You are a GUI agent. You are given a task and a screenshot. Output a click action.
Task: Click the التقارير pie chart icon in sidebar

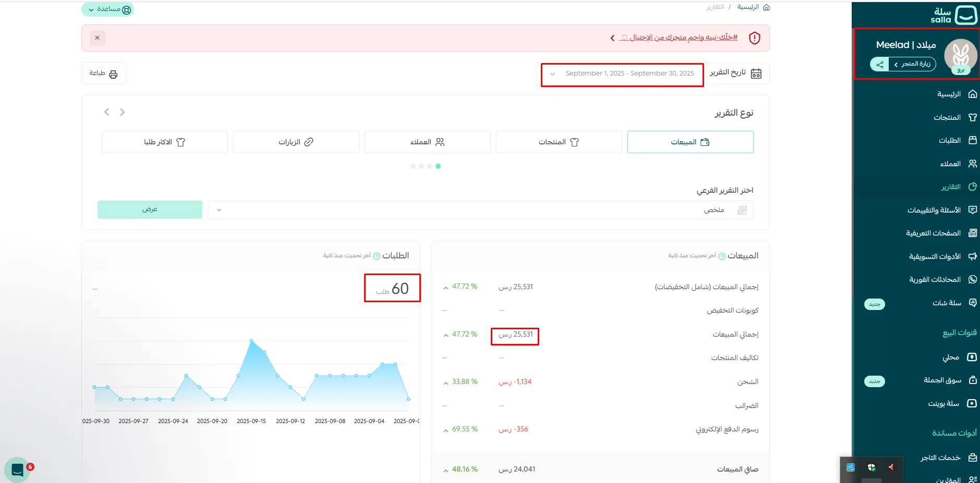point(973,187)
